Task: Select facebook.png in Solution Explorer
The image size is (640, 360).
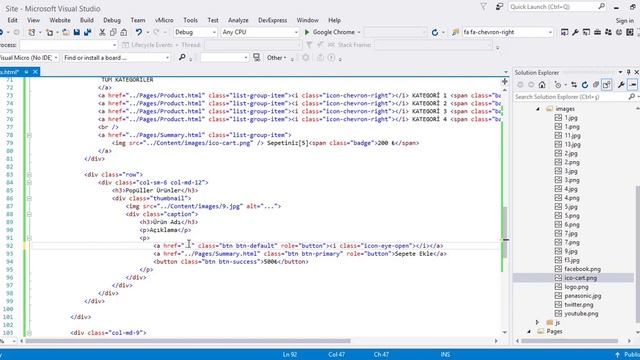Action: click(582, 269)
